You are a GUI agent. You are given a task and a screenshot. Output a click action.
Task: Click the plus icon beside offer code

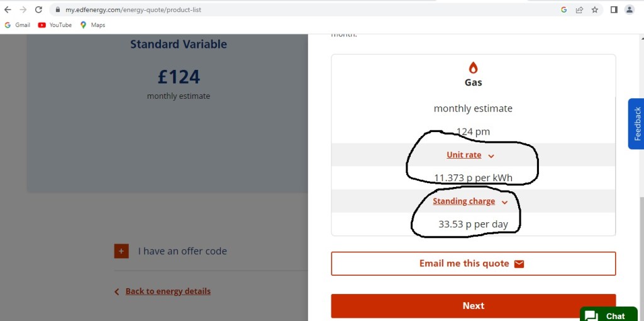click(121, 251)
